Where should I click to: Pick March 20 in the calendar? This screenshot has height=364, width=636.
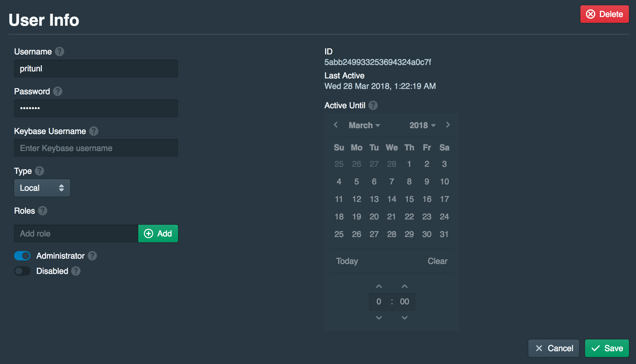374,217
